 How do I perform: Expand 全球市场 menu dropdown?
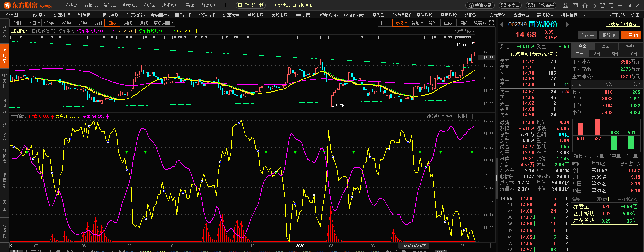click(x=208, y=15)
